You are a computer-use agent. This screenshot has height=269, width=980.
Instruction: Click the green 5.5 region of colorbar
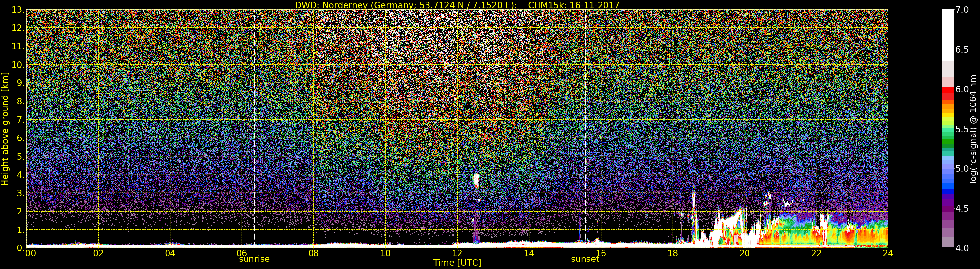pyautogui.click(x=948, y=129)
